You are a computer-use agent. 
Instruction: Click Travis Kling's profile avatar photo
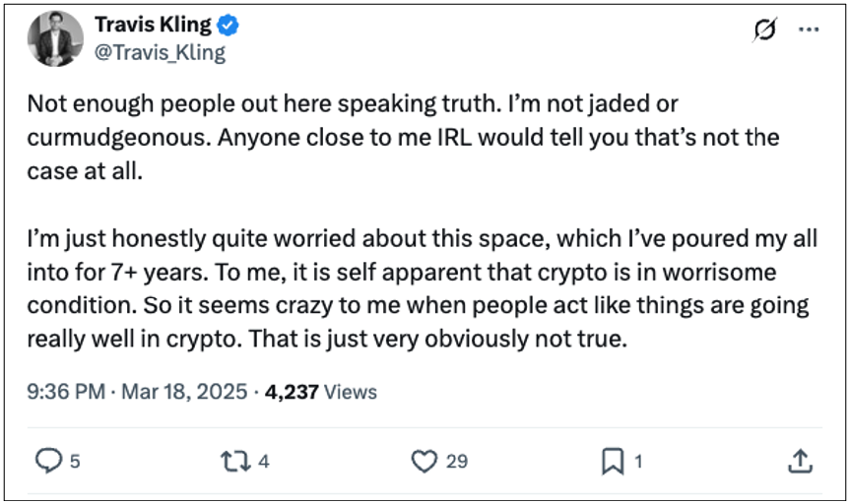click(56, 38)
